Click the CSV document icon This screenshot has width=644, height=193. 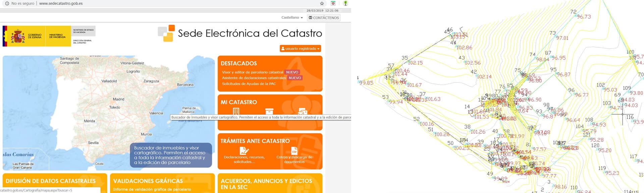pos(294,150)
